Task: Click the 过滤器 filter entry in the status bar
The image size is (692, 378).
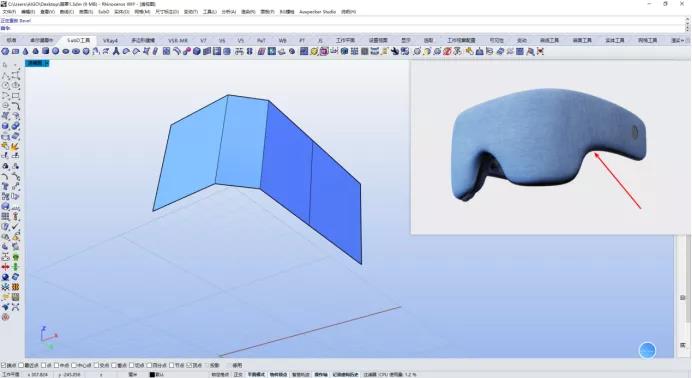Action: pyautogui.click(x=370, y=374)
